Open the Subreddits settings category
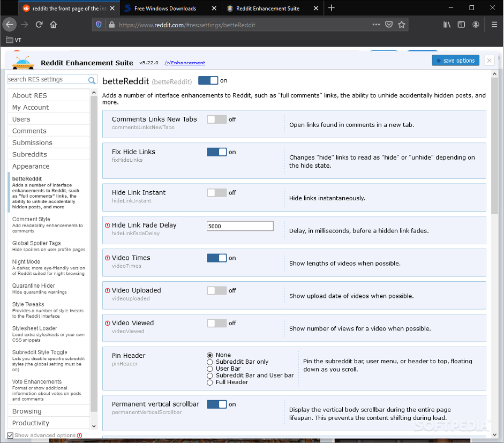 (x=29, y=154)
